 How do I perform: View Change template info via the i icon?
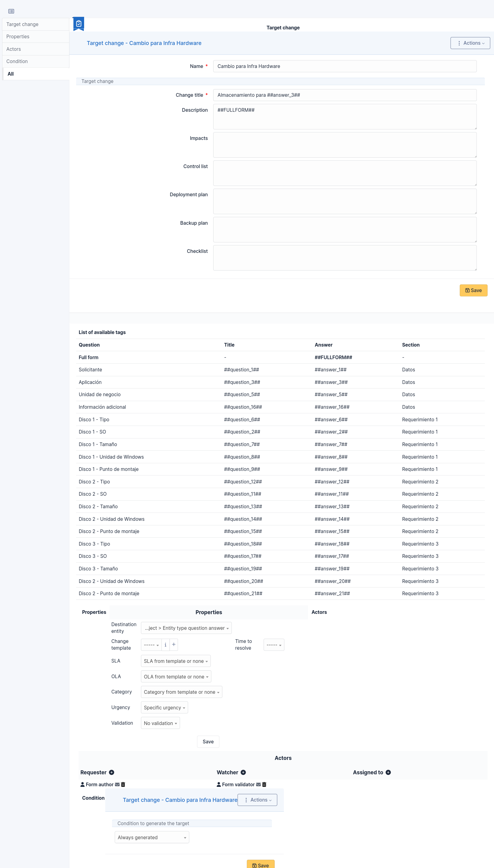(165, 644)
